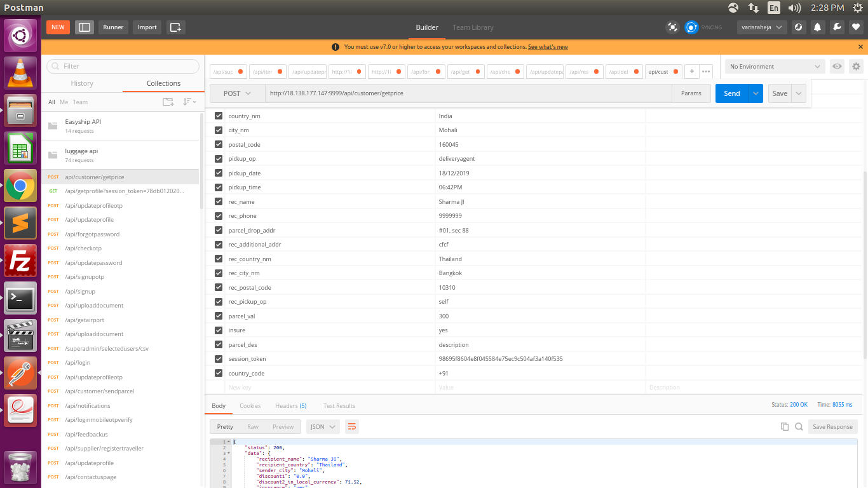Screen dimensions: 868x488
Task: Click the environment quick look eye icon
Action: pos(837,67)
